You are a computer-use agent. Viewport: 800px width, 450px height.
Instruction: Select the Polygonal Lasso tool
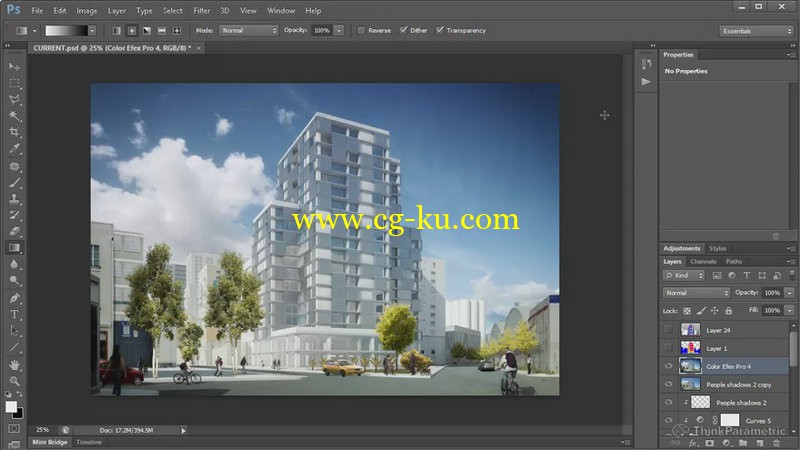[x=14, y=99]
